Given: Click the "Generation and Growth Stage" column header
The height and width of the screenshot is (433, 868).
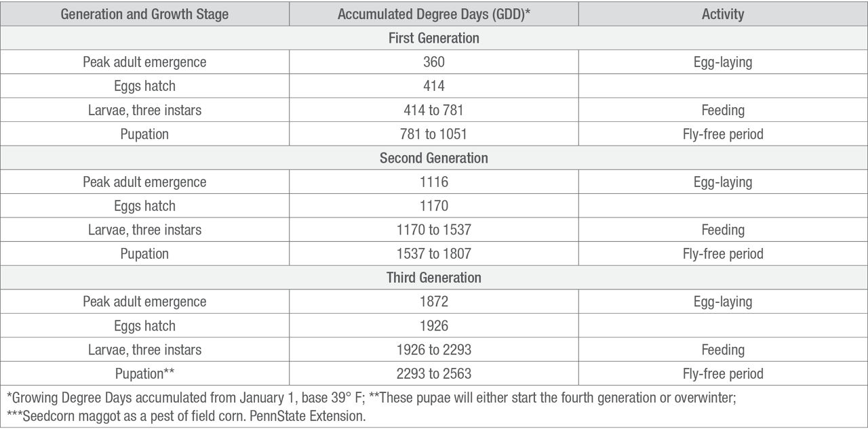Looking at the screenshot, I should click(144, 14).
